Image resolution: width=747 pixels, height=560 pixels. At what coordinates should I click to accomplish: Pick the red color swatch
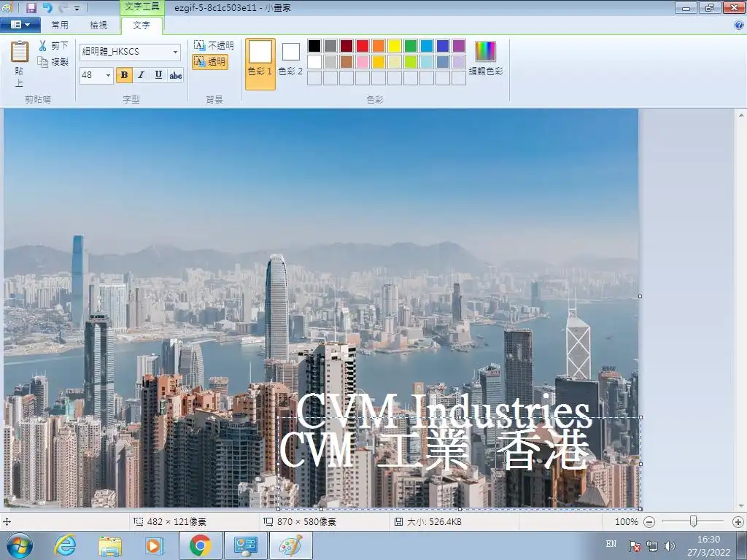(x=363, y=46)
